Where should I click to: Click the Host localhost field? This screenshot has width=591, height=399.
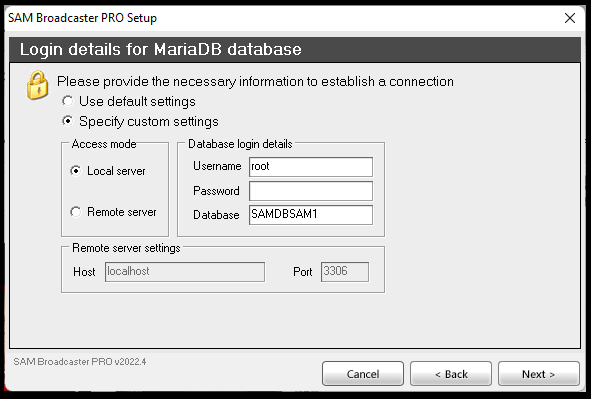coord(185,272)
